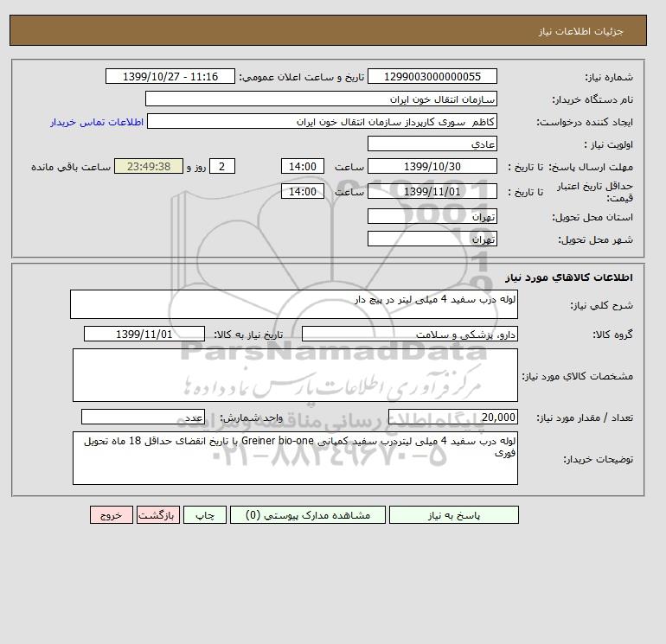666x644 pixels.
Task: Click the بازگشت back button
Action: tap(158, 515)
